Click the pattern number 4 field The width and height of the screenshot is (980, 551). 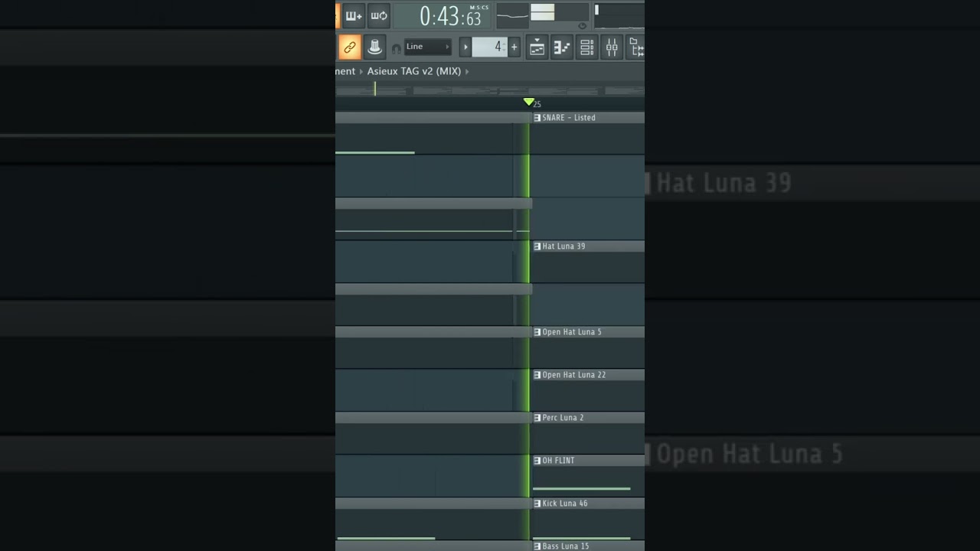pyautogui.click(x=490, y=47)
